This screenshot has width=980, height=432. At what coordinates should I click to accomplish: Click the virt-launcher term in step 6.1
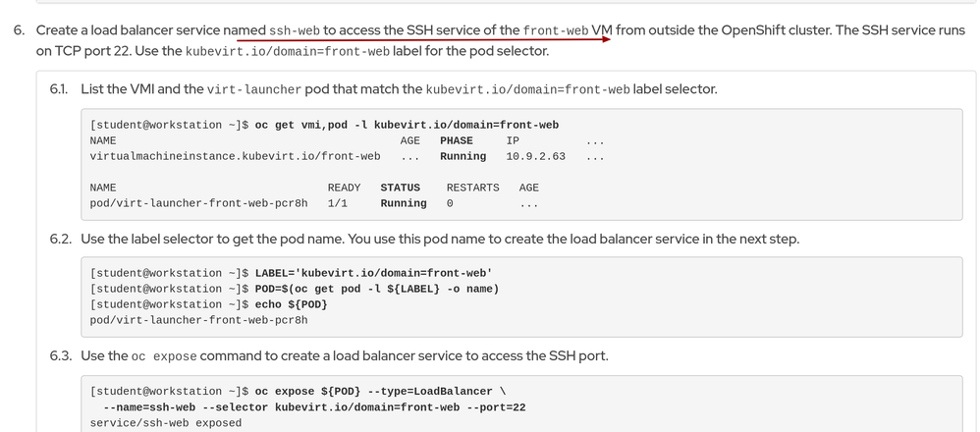(x=253, y=89)
